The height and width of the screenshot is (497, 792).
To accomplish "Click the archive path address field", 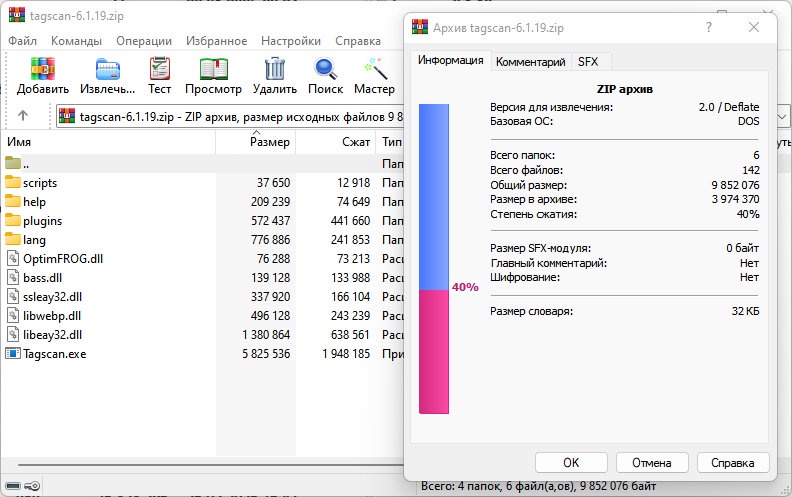I will (230, 117).
